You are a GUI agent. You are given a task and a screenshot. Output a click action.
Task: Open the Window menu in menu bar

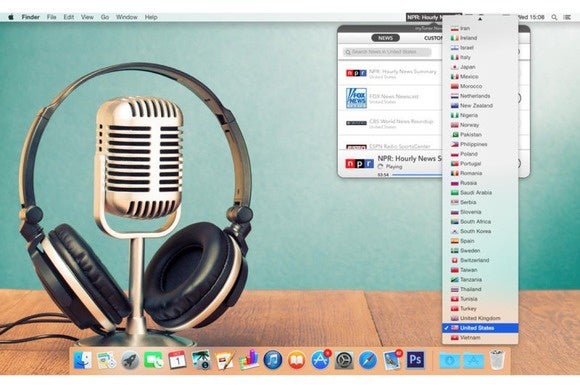127,17
